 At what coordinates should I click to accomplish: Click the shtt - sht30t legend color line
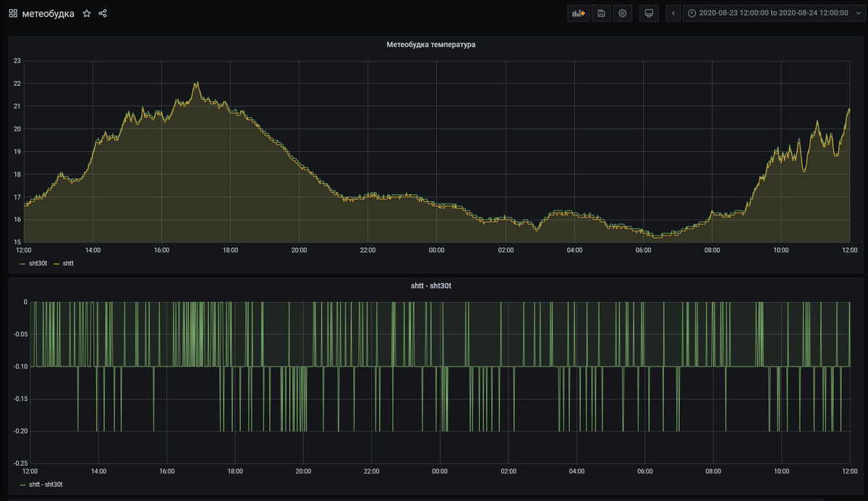pos(22,484)
